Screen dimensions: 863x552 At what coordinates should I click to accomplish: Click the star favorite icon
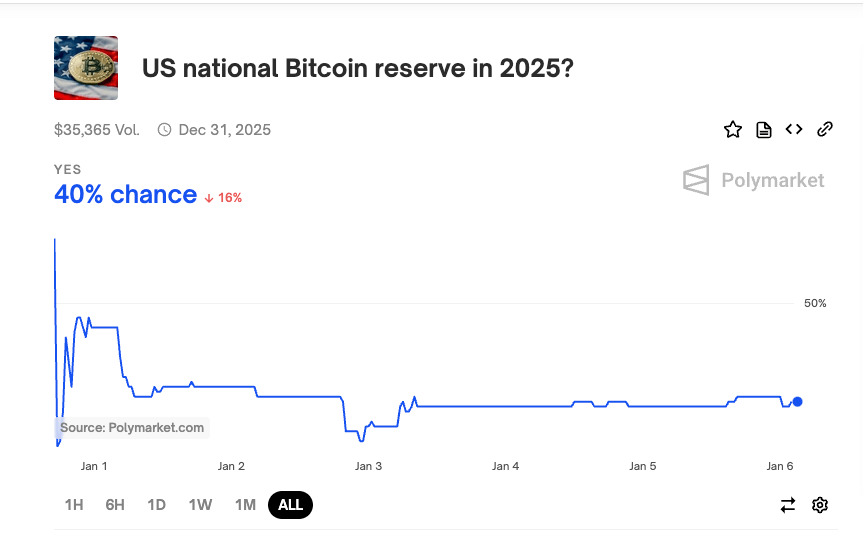tap(733, 129)
